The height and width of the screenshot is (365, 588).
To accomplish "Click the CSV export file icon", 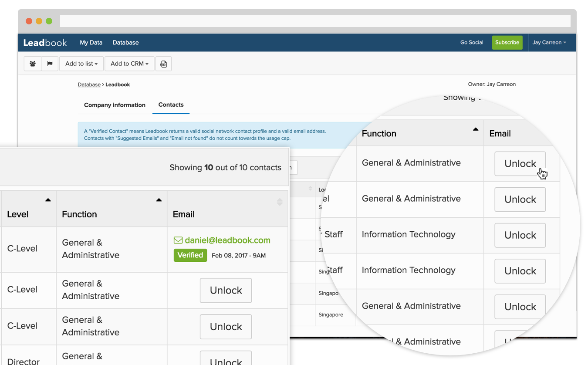I will pyautogui.click(x=163, y=64).
